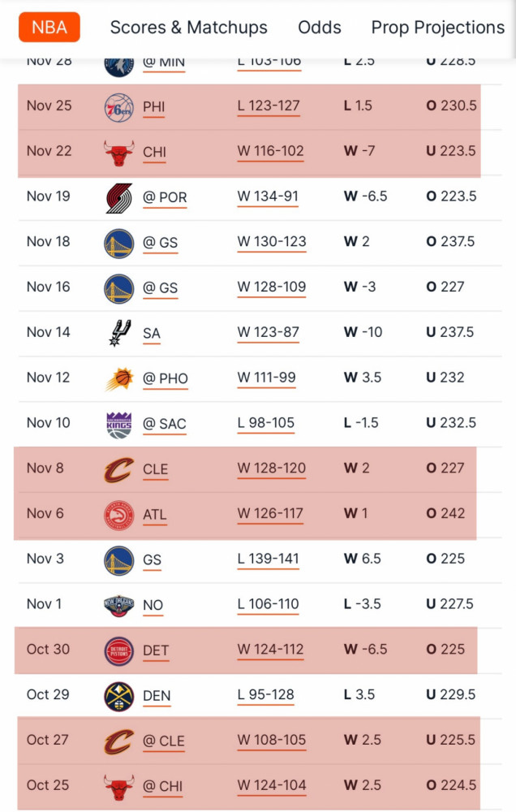The image size is (516, 812).
Task: Click the Pelicans logo on Nov 1 row
Action: coord(119,606)
